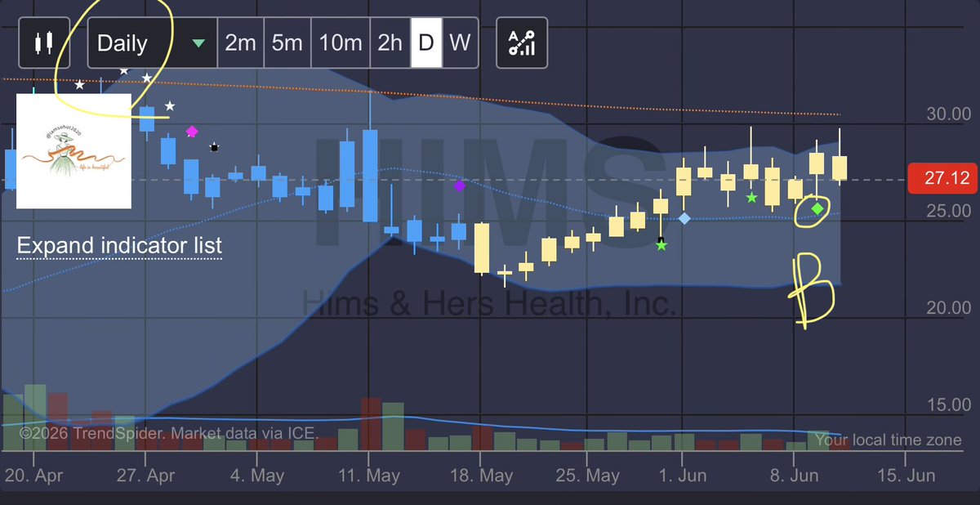Click the tall blue candle at 11 May

click(370, 175)
